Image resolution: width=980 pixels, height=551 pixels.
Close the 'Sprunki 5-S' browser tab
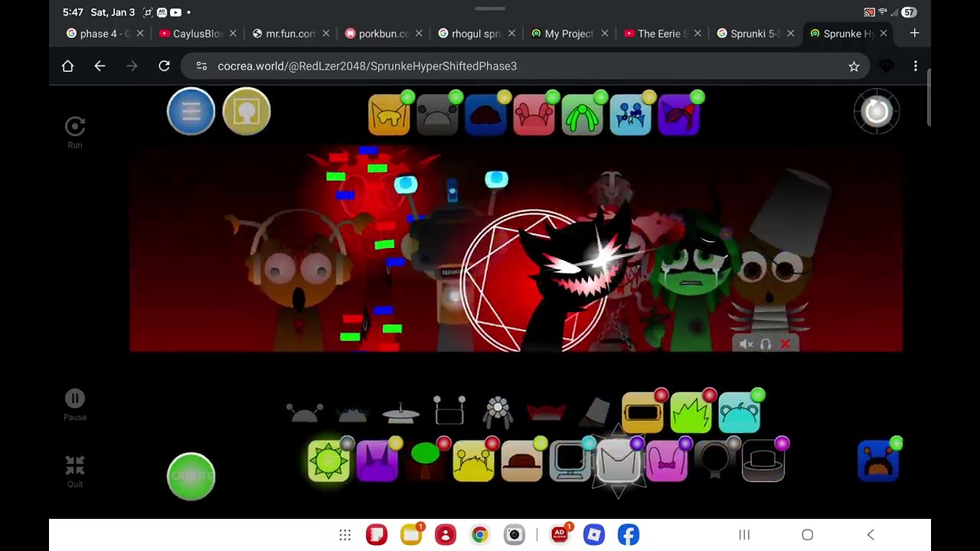[790, 34]
